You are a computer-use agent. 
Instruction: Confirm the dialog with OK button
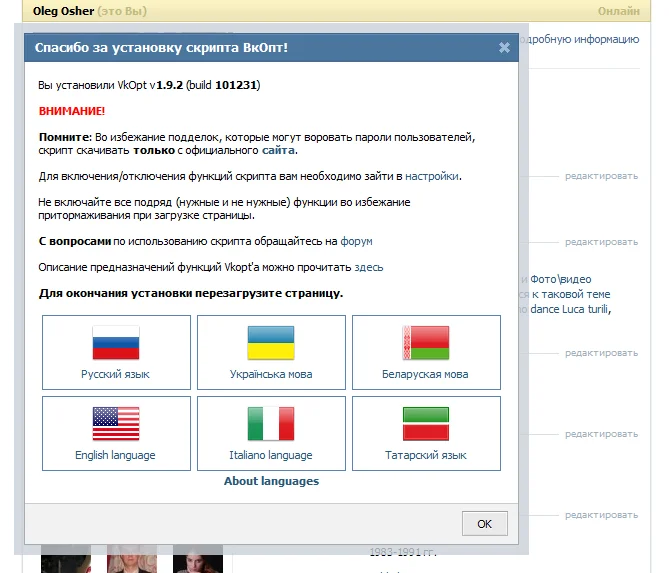[x=485, y=524]
